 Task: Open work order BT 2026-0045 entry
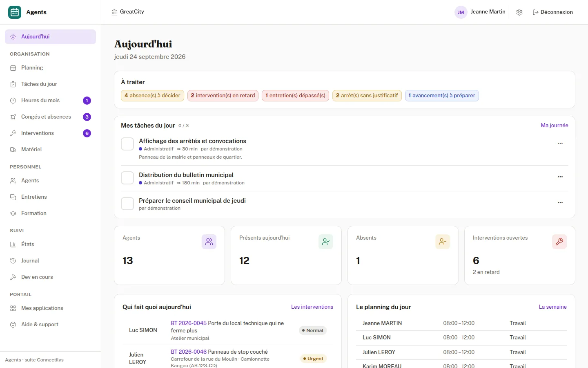click(x=189, y=323)
